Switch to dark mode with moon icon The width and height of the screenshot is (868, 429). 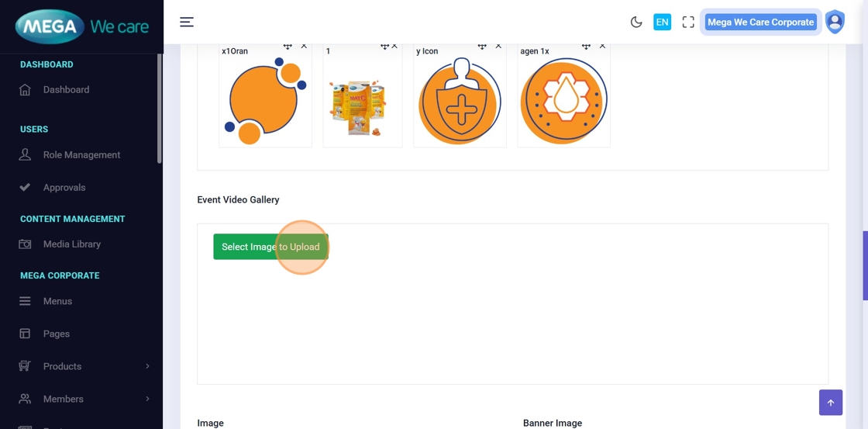coord(636,22)
